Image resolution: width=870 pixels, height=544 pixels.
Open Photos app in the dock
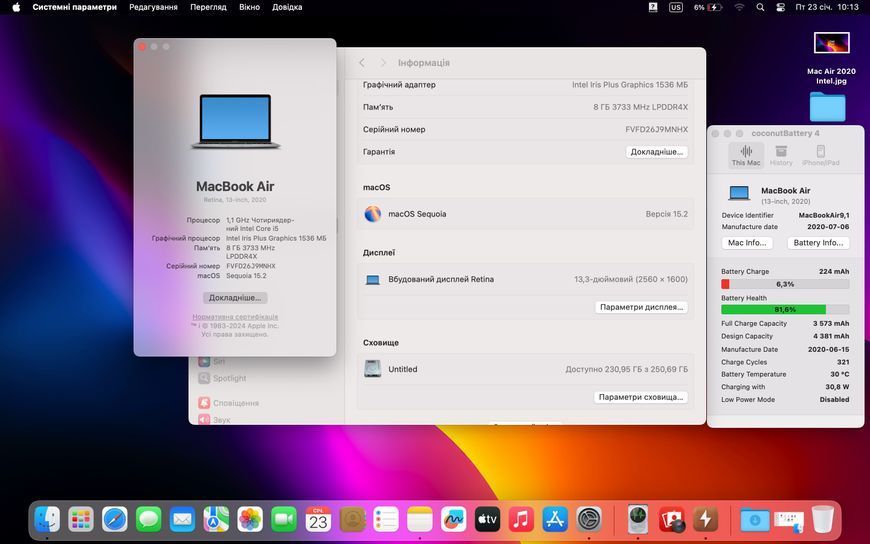(250, 520)
